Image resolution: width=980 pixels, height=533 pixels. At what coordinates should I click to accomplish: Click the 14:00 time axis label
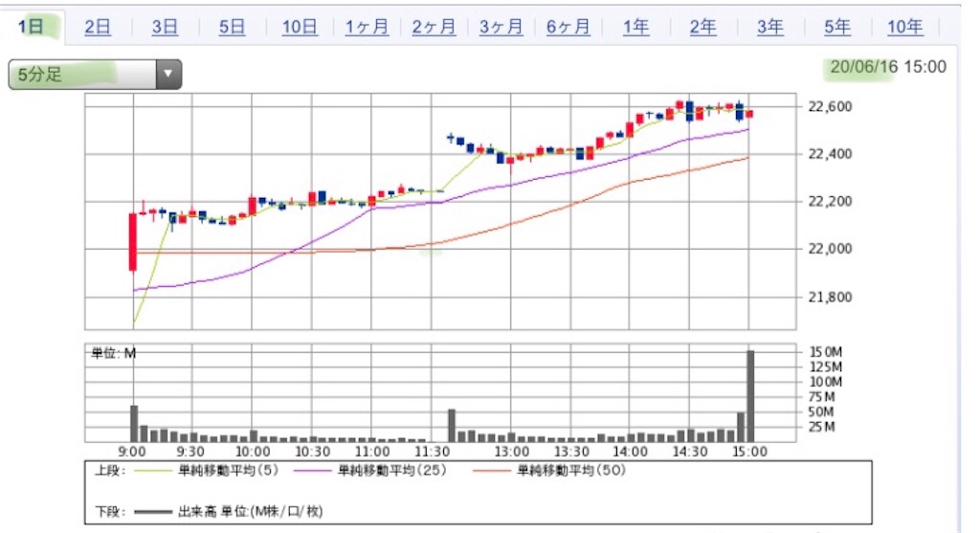tap(630, 452)
